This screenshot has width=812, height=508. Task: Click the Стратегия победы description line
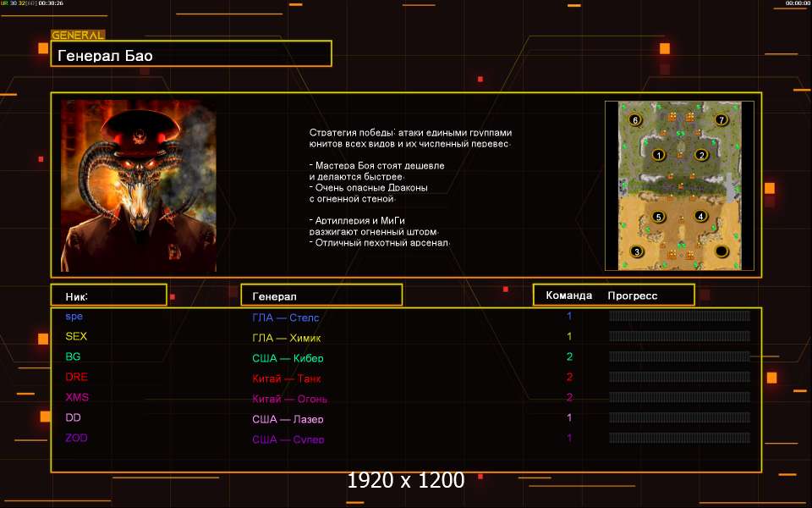pyautogui.click(x=410, y=133)
